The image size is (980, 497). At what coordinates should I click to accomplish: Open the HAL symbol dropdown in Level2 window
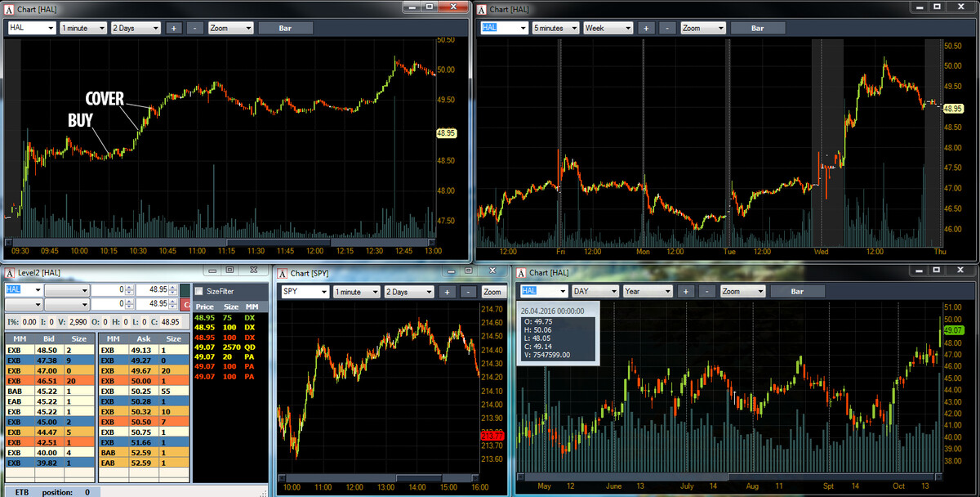pos(36,289)
